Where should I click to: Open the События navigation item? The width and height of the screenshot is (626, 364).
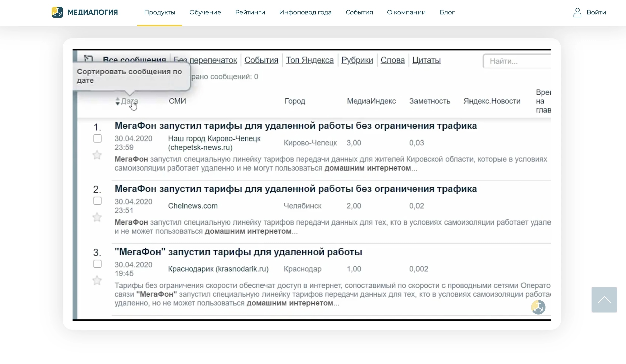pyautogui.click(x=359, y=12)
